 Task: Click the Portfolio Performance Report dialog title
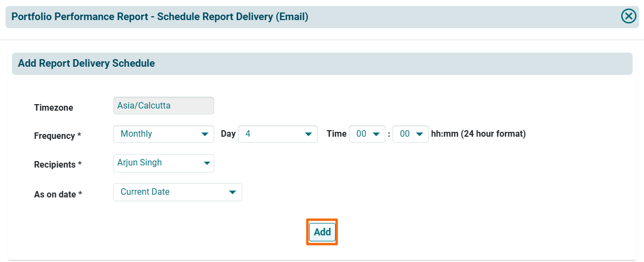(x=159, y=17)
